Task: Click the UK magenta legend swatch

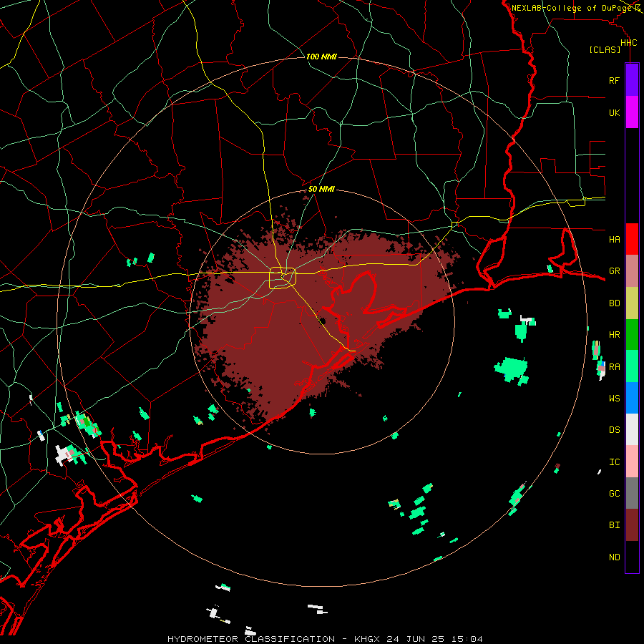Action: (632, 112)
